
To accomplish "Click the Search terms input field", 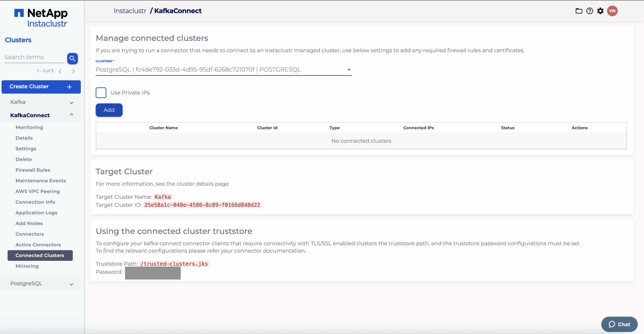I will [34, 57].
